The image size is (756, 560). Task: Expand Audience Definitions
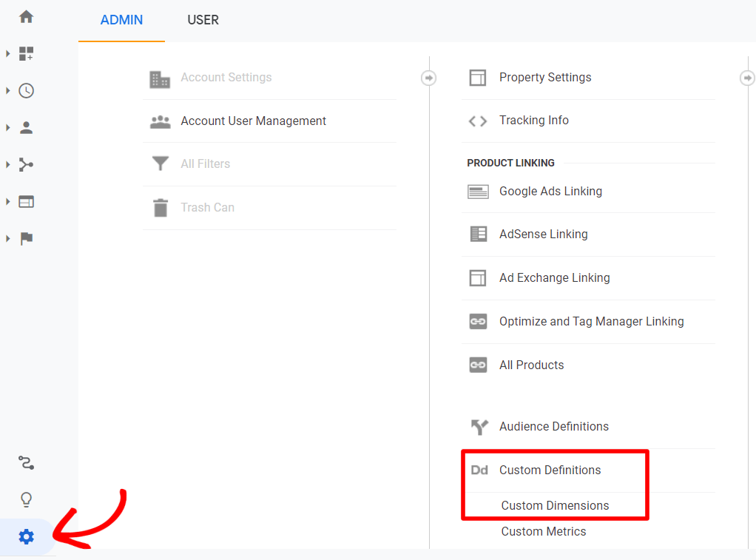point(554,426)
